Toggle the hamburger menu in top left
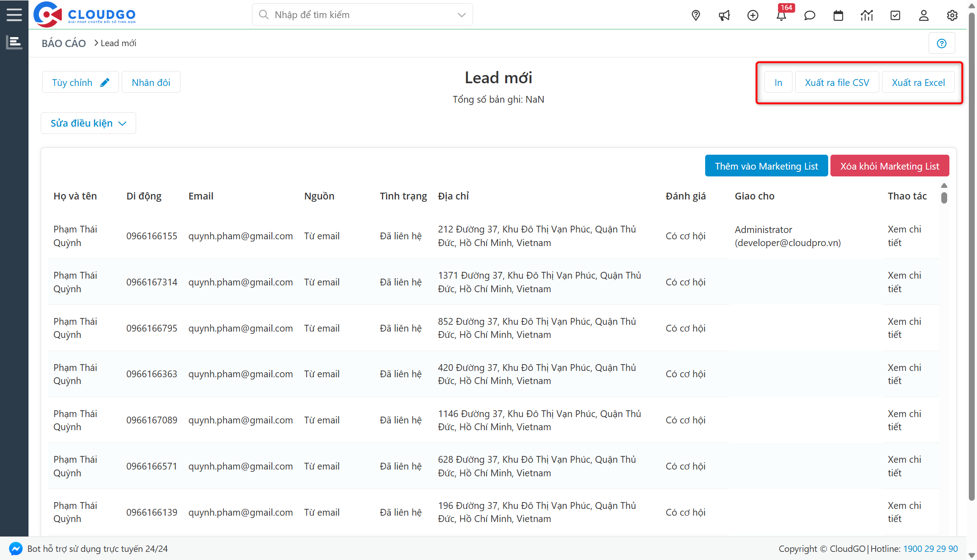This screenshot has width=977, height=560. 14,14
